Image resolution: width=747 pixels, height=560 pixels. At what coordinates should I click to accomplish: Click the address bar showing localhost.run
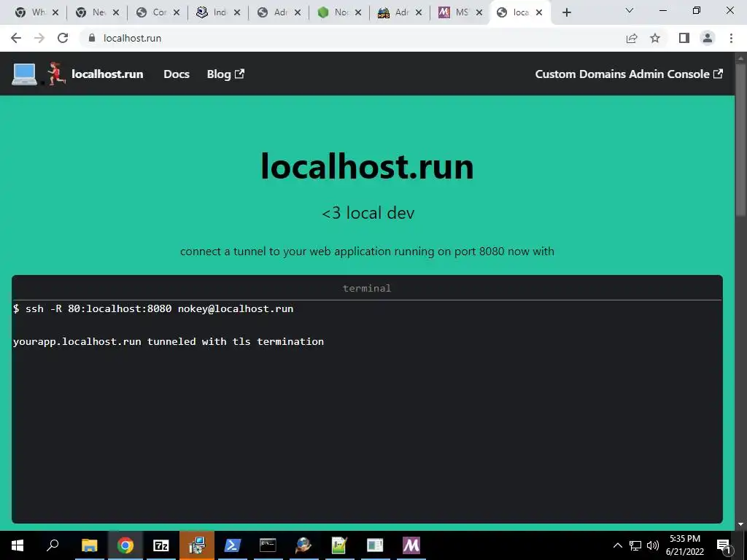coord(352,38)
